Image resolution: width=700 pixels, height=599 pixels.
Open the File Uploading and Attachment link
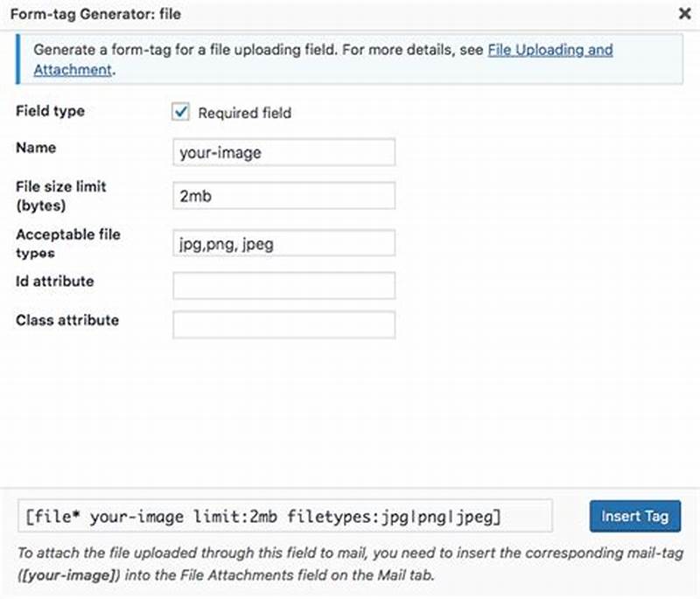pos(550,50)
